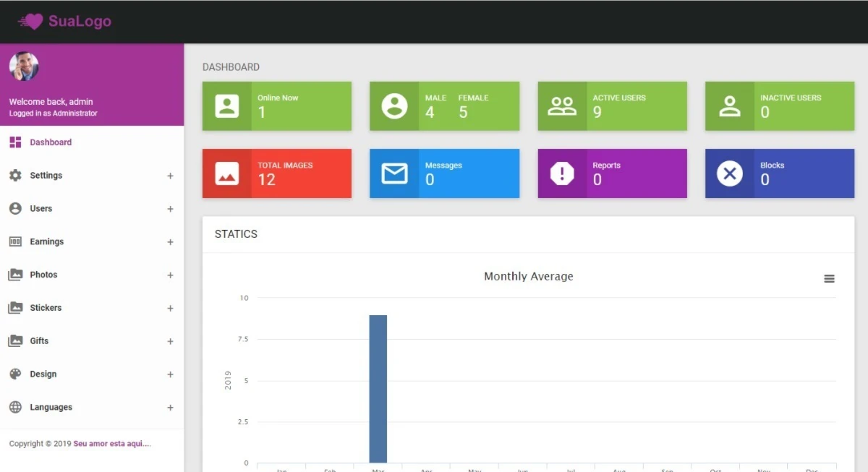Click the admin profile avatar photo
The height and width of the screenshot is (472, 868).
pyautogui.click(x=24, y=66)
